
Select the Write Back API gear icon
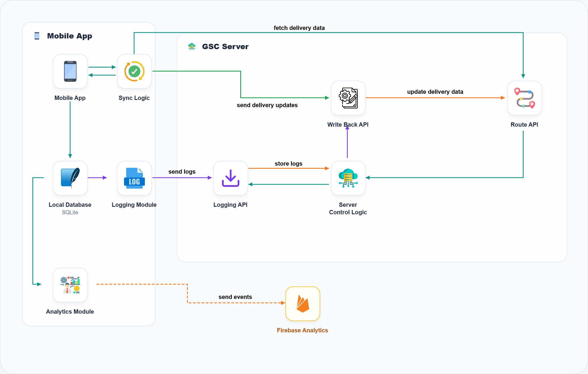348,98
